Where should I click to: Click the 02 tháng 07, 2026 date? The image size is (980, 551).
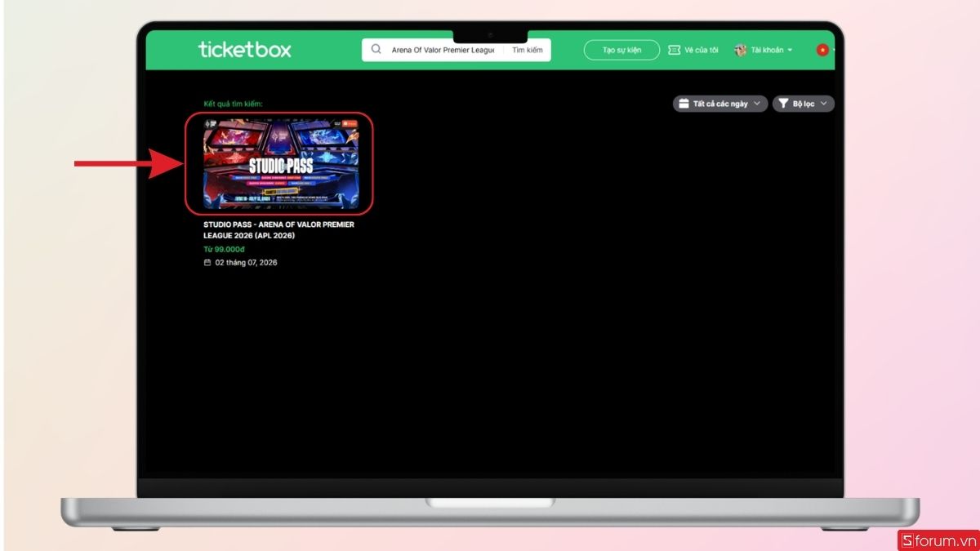(246, 263)
